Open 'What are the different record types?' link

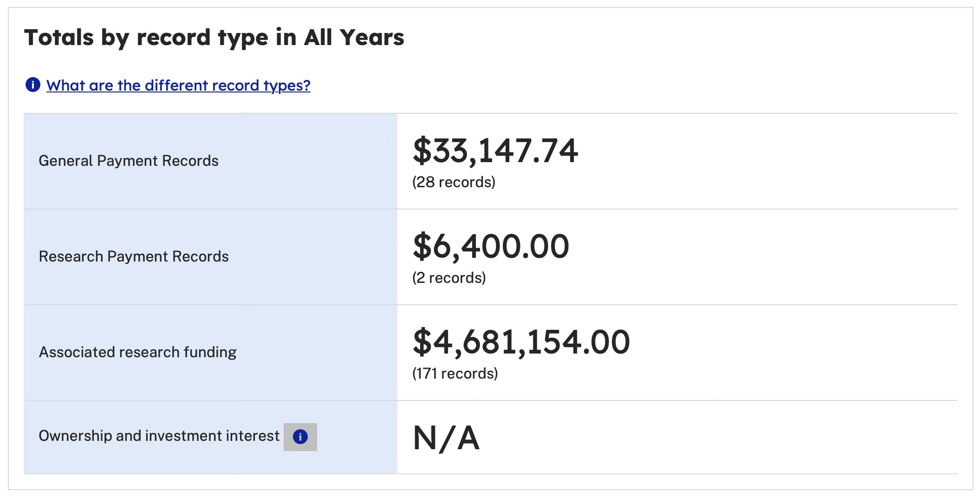pos(178,85)
